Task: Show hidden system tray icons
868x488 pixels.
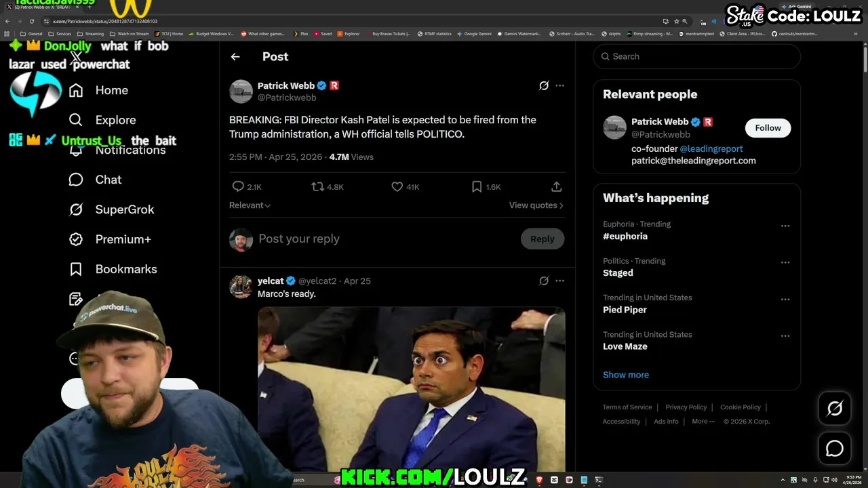Action: tap(783, 480)
